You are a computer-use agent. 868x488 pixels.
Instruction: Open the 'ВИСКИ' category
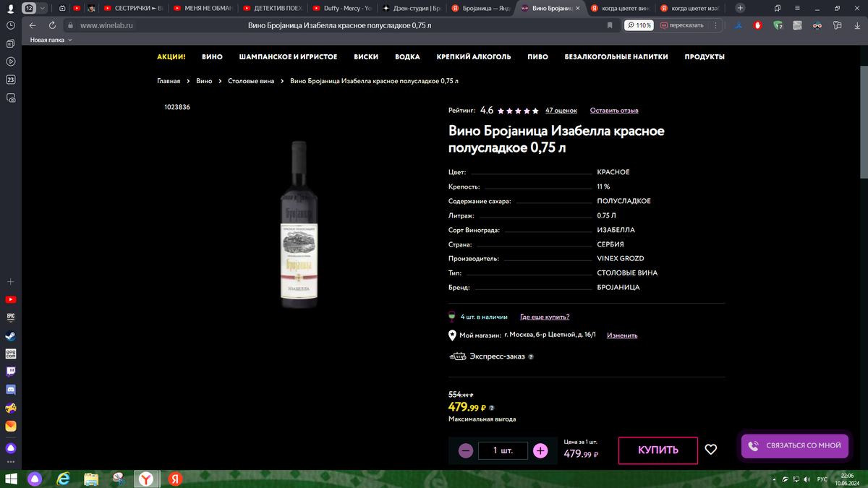tap(366, 56)
